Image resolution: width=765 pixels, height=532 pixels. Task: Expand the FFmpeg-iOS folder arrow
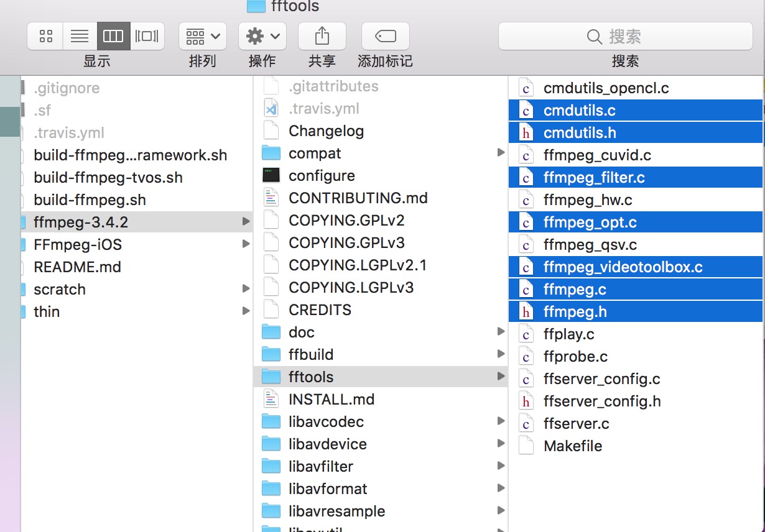point(246,244)
